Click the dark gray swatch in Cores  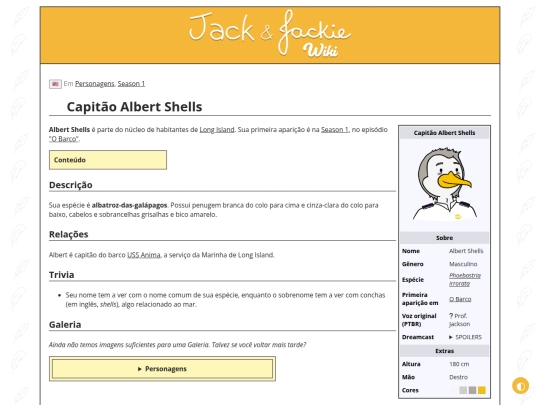click(x=472, y=390)
